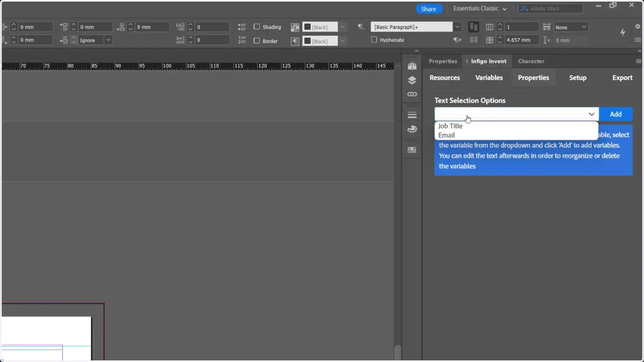Click the blue Add button
The image size is (644, 362).
pyautogui.click(x=616, y=114)
